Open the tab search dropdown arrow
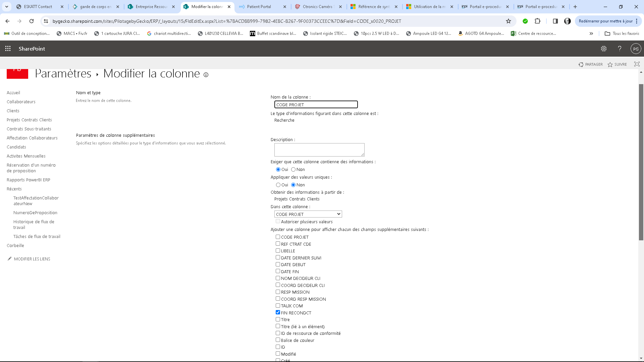 7,6
